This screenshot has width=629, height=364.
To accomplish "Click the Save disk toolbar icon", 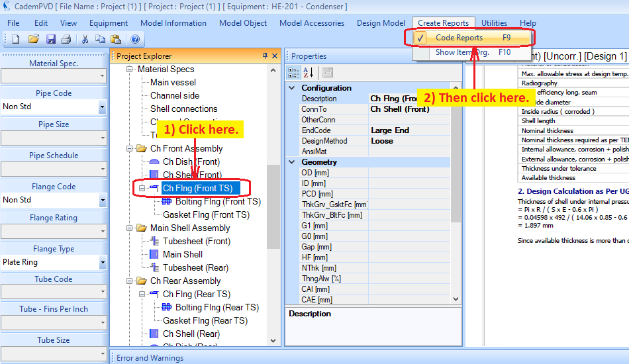I will [x=50, y=39].
